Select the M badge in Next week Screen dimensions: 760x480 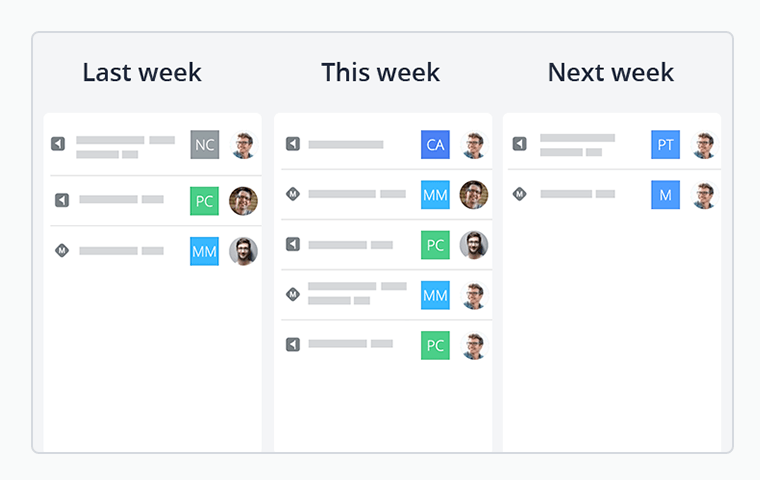pos(665,195)
